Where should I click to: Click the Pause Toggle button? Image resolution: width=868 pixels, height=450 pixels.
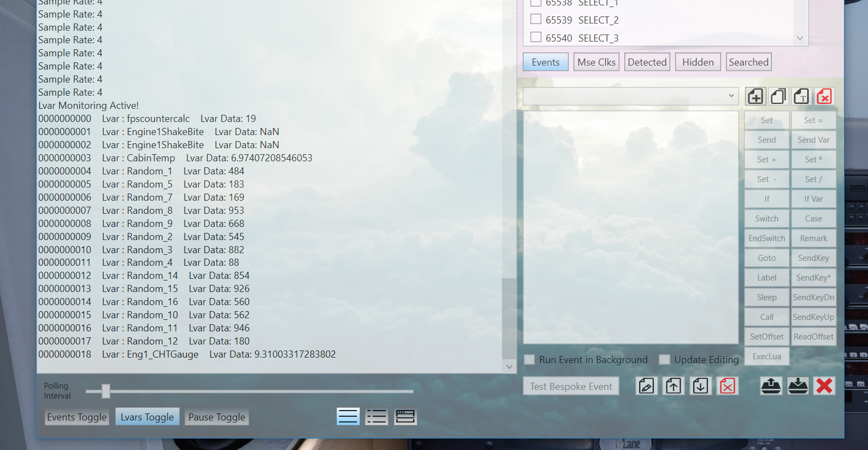click(x=217, y=417)
